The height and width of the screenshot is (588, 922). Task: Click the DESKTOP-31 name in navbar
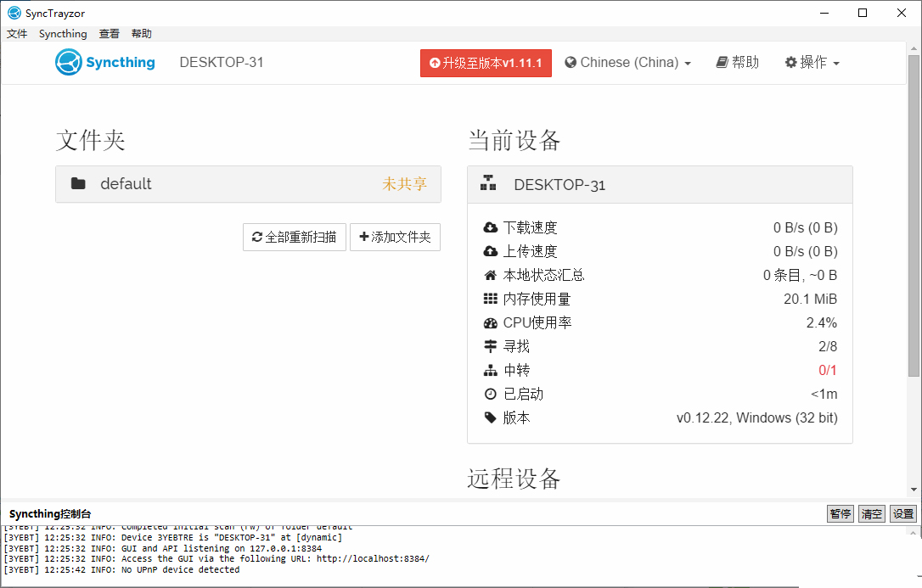[x=222, y=62]
